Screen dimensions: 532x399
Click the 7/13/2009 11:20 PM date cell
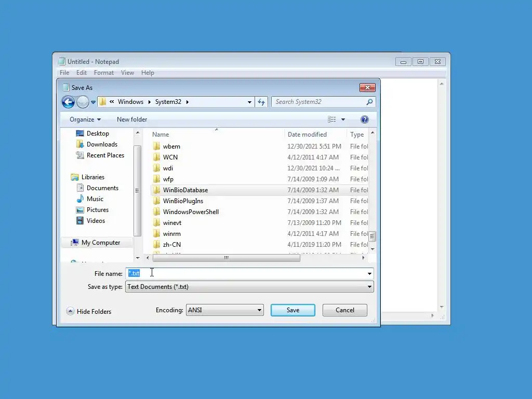[314, 222]
